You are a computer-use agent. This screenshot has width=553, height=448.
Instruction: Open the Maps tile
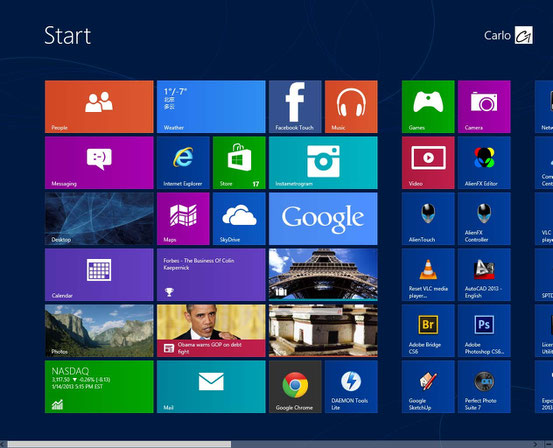click(x=183, y=219)
